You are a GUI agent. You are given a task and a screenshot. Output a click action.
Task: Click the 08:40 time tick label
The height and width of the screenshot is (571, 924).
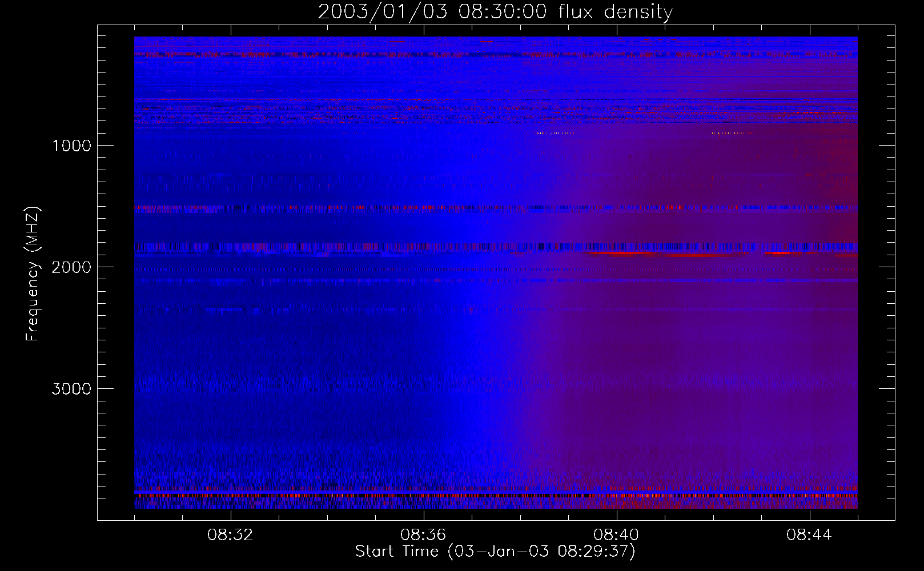pos(616,535)
